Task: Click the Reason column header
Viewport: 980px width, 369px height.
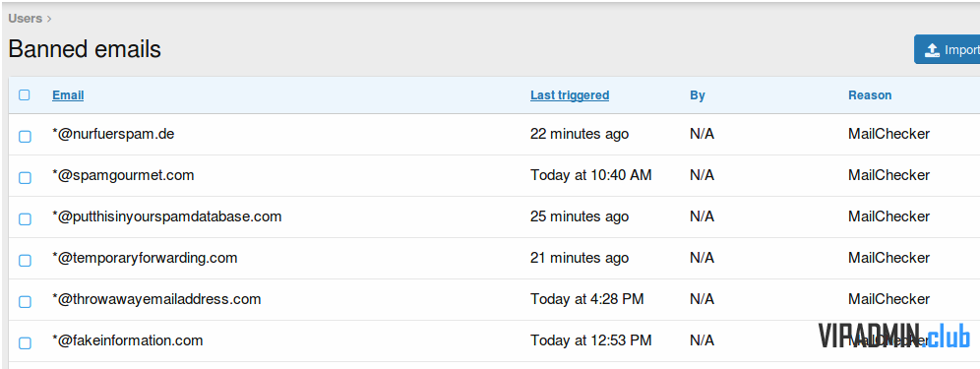Action: pos(870,95)
